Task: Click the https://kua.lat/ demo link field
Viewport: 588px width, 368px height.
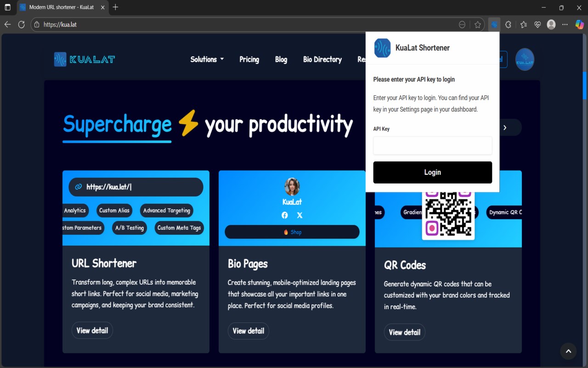Action: tap(136, 187)
